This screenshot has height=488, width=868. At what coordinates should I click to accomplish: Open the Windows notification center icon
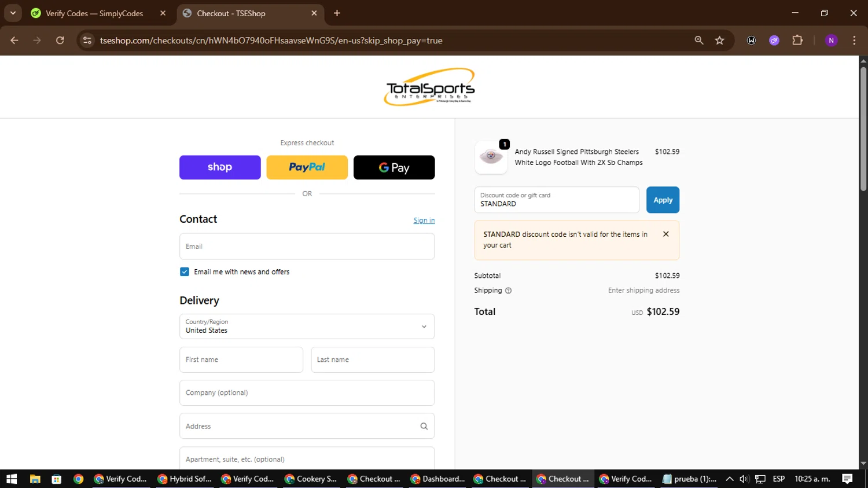(848, 479)
